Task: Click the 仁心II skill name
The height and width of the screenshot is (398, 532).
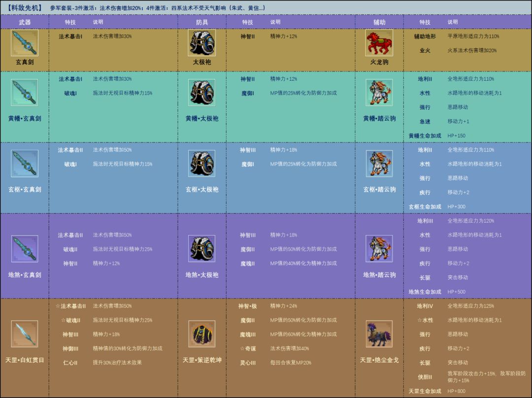Action: click(70, 363)
